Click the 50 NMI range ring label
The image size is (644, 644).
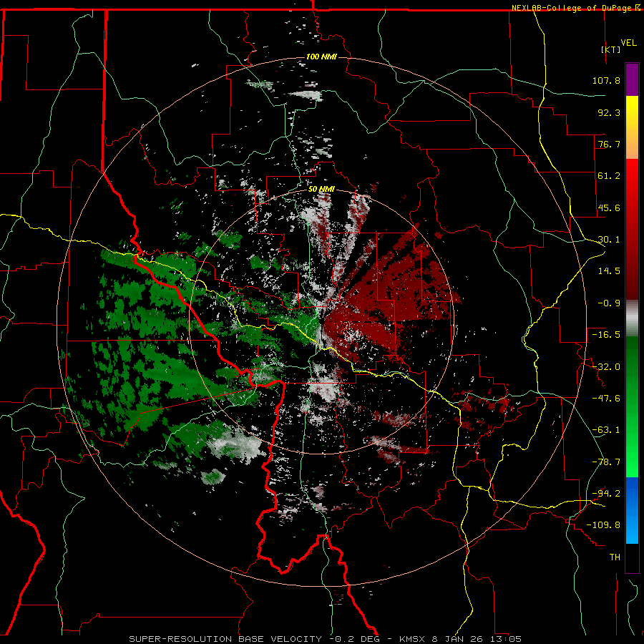pyautogui.click(x=321, y=190)
